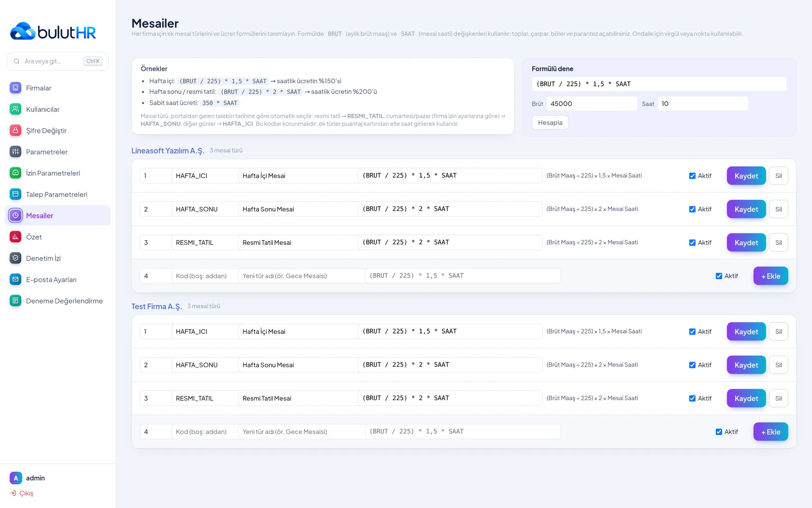Focus the Formülü dene formula field
This screenshot has height=508, width=812.
click(659, 84)
